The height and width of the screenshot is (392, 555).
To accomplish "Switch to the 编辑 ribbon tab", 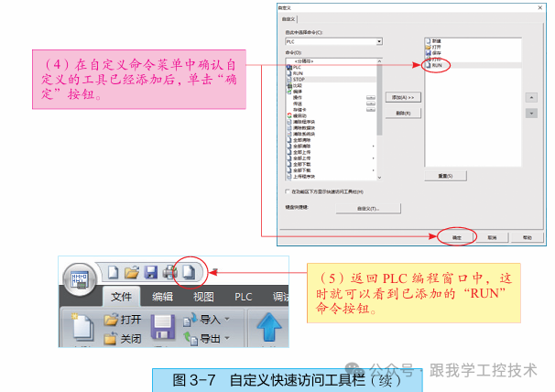I will (162, 297).
